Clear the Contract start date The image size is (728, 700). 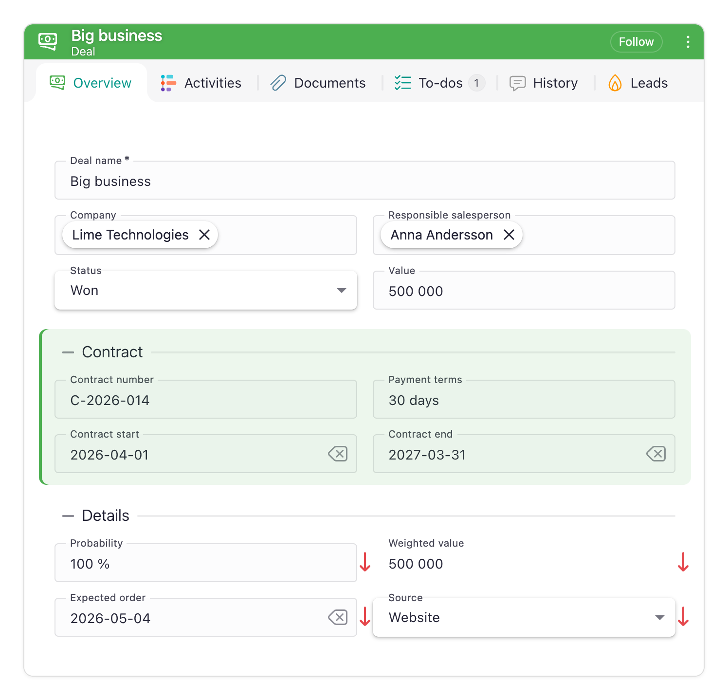point(338,454)
